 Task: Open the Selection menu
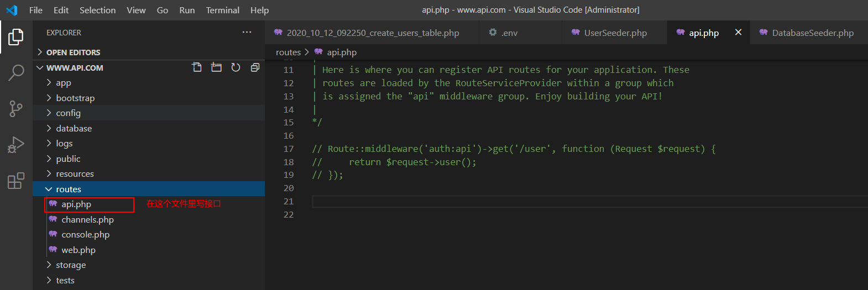[x=98, y=10]
